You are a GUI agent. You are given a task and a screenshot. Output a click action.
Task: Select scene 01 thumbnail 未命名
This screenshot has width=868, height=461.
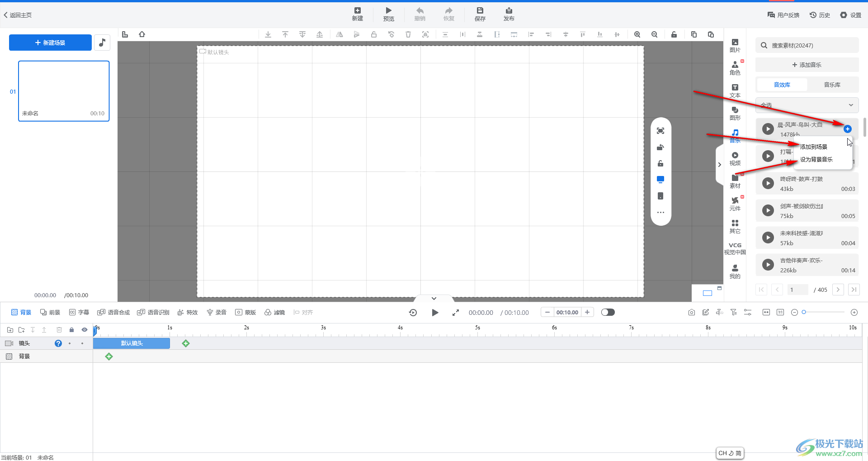pyautogui.click(x=64, y=91)
